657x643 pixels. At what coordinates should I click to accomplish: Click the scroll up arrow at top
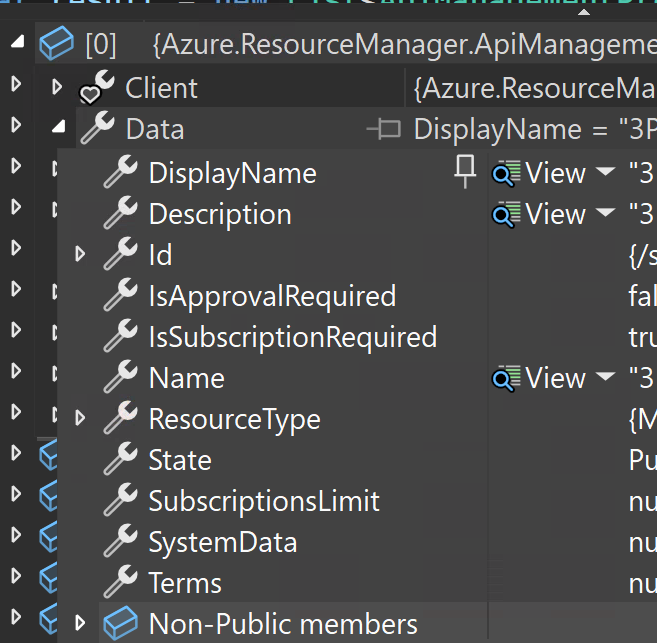pyautogui.click(x=584, y=12)
